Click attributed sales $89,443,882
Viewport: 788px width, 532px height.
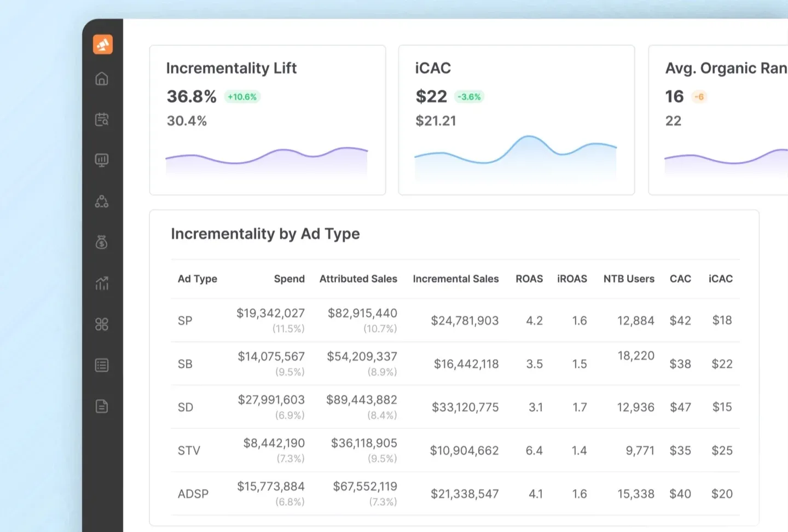click(362, 400)
